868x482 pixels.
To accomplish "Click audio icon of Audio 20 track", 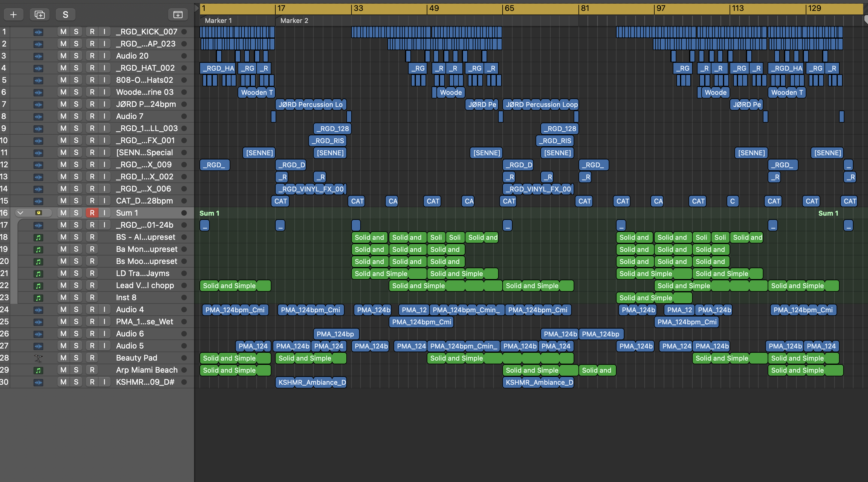I will [38, 56].
